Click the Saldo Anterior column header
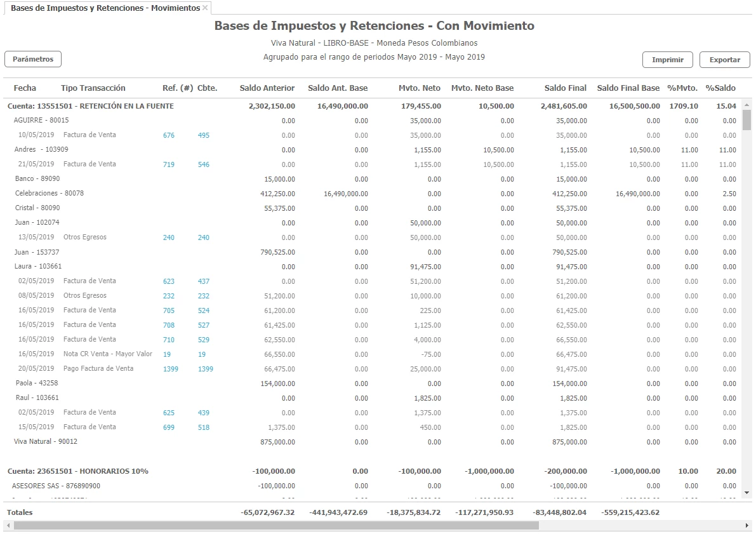This screenshot has width=756, height=534. 267,88
